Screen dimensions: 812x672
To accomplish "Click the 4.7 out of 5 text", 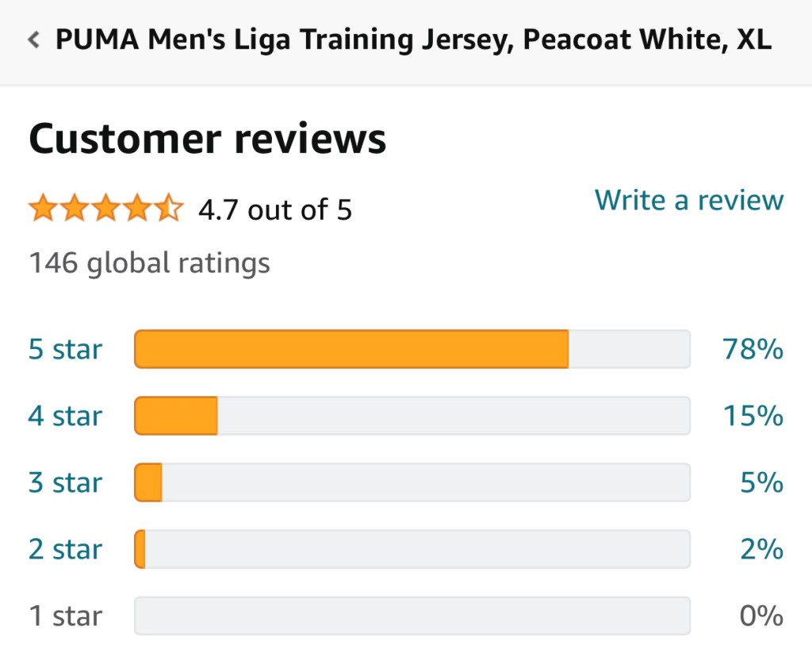I will click(274, 210).
